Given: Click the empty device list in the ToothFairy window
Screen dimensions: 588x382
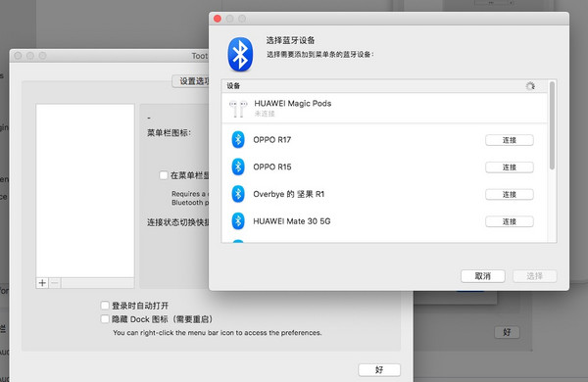Looking at the screenshot, I should [85, 191].
